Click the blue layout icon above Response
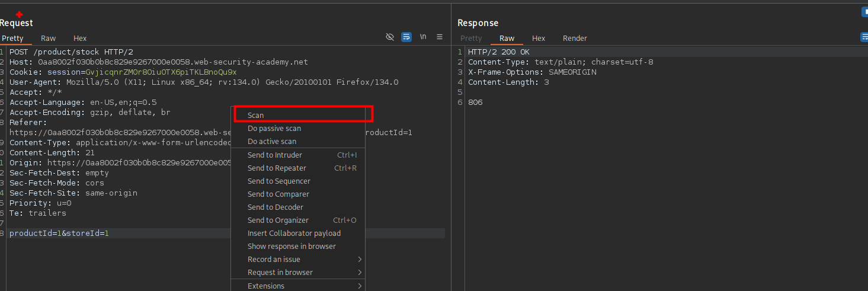The width and height of the screenshot is (868, 291). tap(864, 12)
